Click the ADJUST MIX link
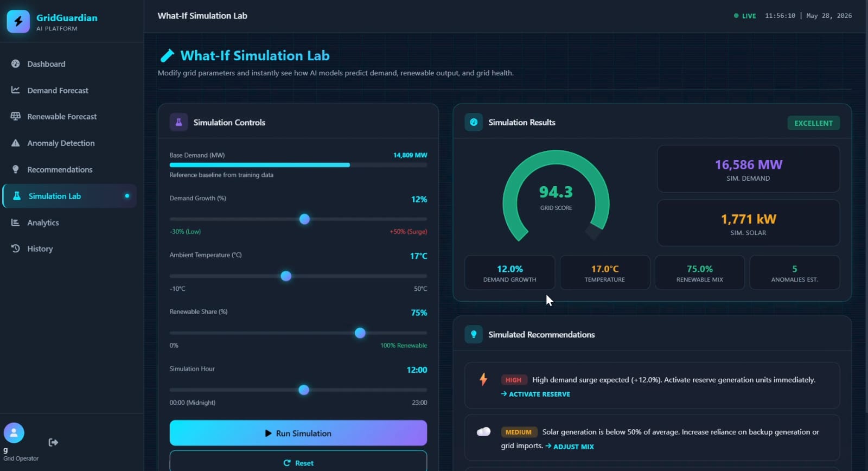Screen dimensions: 868x471 click(x=570, y=446)
